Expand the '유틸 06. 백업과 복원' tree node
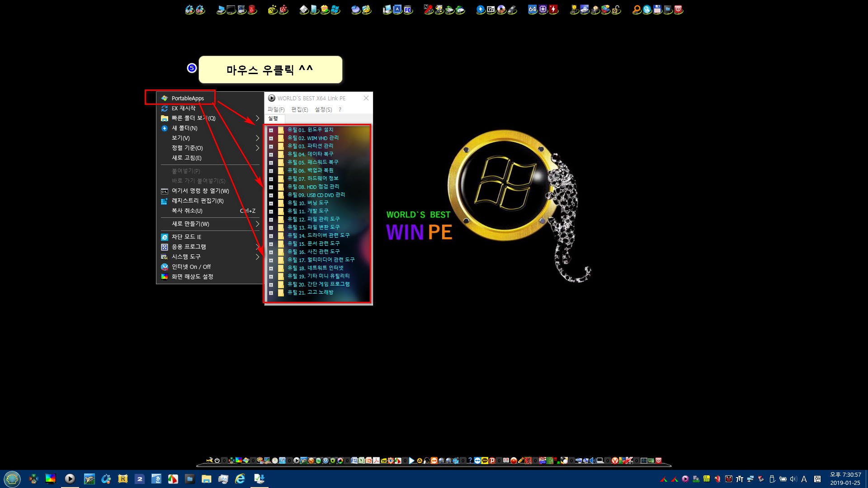868x488 pixels. coord(271,171)
